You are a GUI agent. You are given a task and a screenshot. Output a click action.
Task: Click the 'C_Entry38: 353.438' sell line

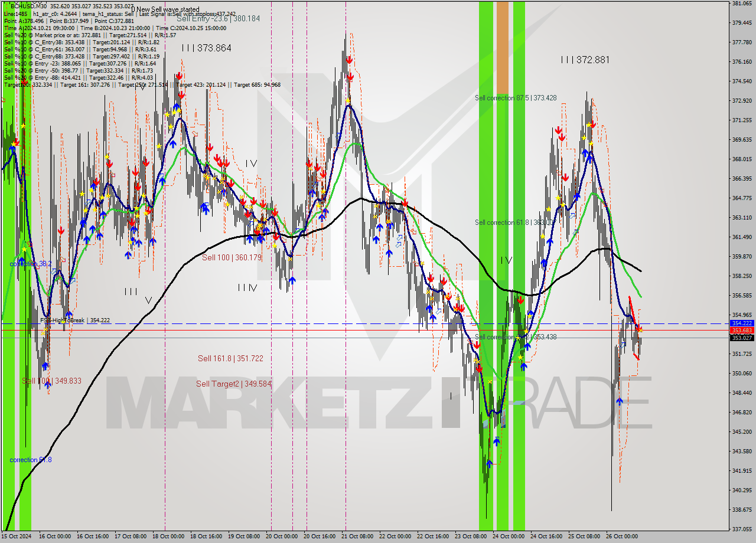[x=82, y=42]
